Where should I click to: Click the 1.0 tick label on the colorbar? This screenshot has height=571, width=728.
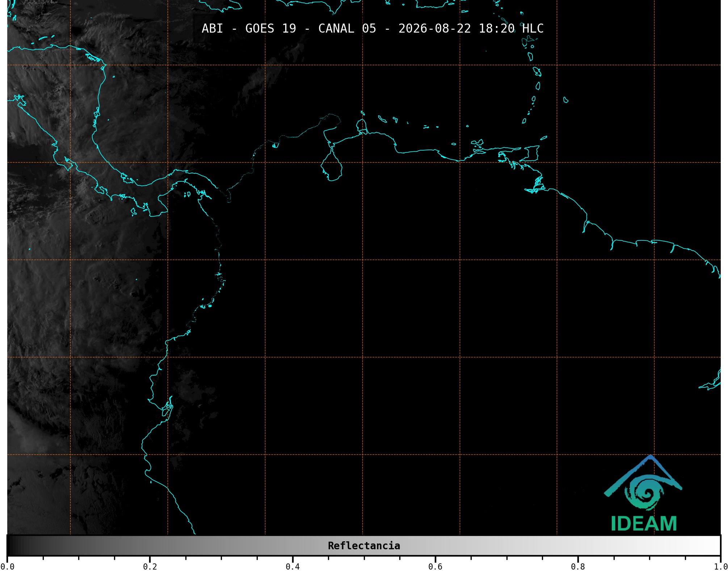720,566
